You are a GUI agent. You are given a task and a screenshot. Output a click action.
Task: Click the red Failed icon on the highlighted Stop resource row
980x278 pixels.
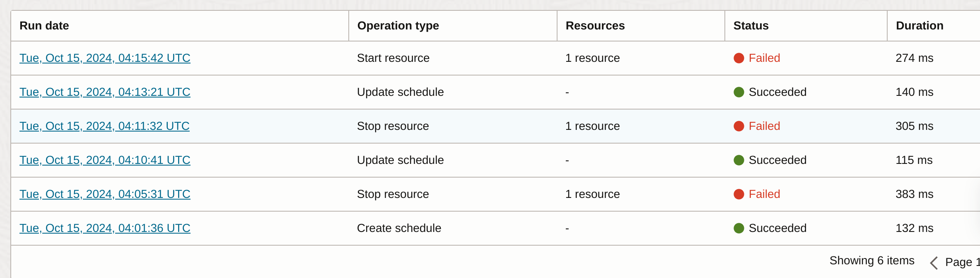tap(739, 126)
